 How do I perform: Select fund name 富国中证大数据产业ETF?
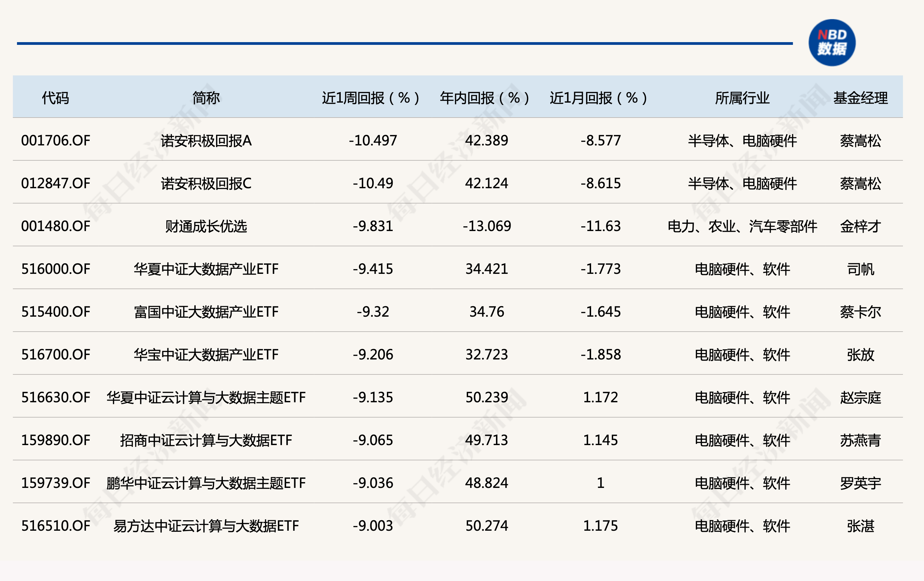coord(206,312)
